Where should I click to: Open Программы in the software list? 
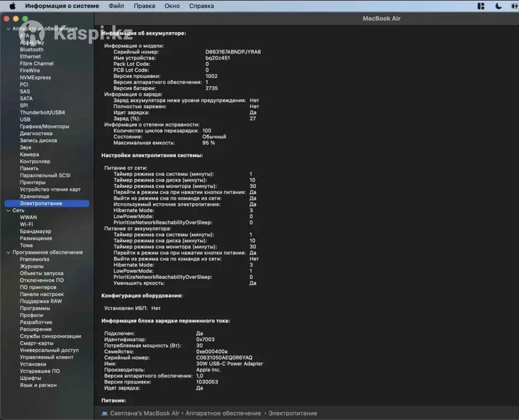[35, 308]
